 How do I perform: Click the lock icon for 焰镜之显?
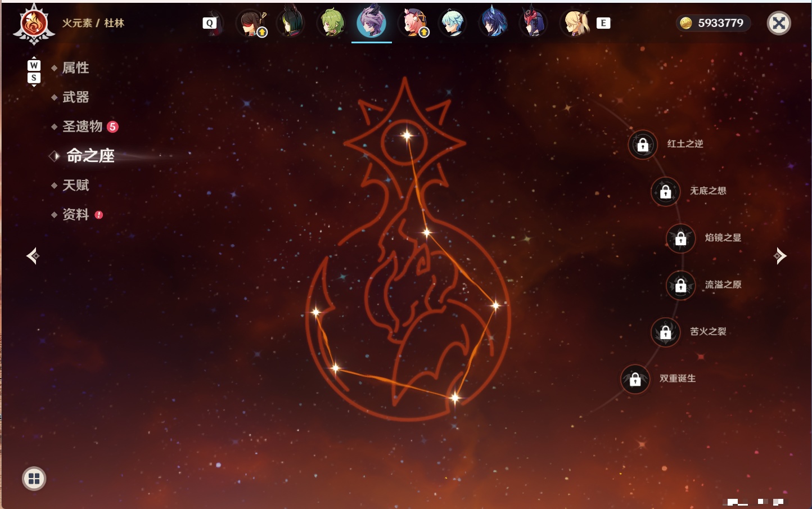pos(680,238)
